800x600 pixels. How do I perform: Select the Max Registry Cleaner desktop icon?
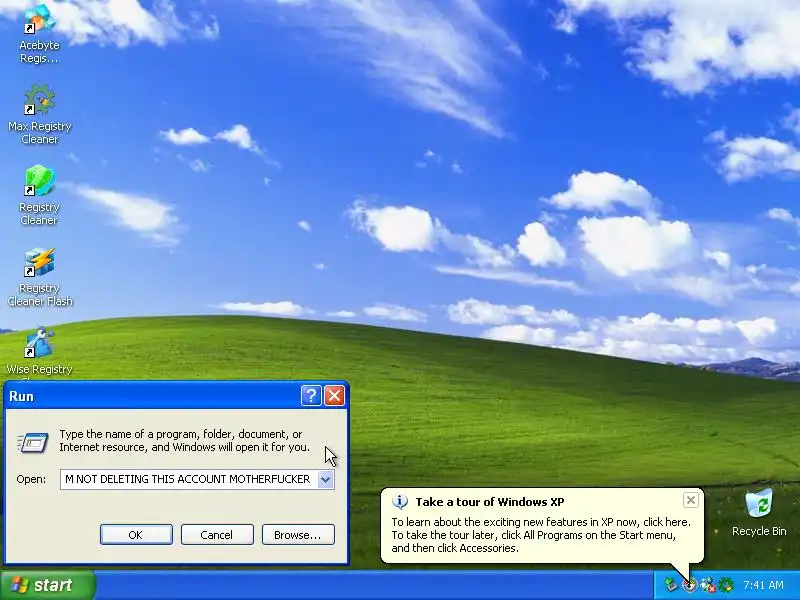pyautogui.click(x=39, y=114)
